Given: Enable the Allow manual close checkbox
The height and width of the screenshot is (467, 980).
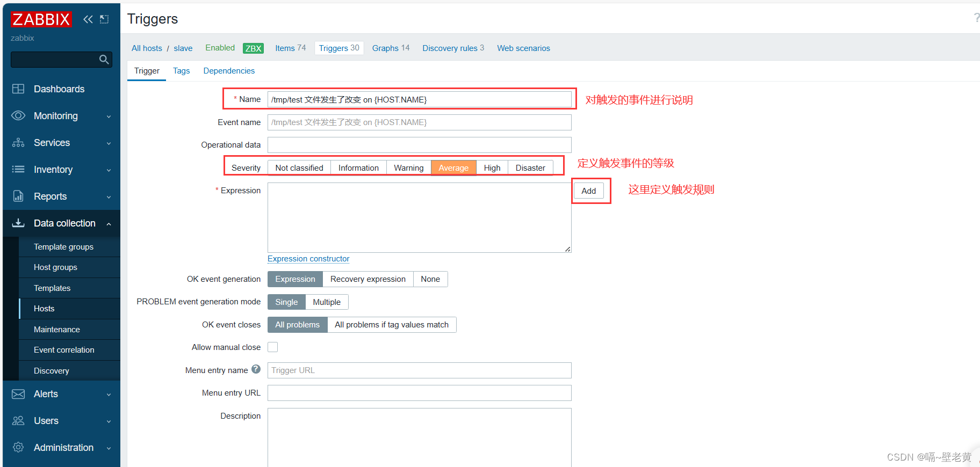Looking at the screenshot, I should point(273,347).
